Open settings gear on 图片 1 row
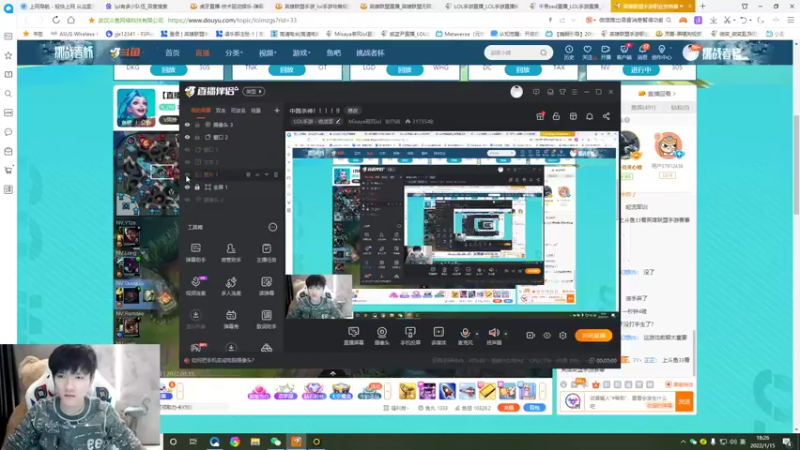The width and height of the screenshot is (800, 450). (x=248, y=174)
